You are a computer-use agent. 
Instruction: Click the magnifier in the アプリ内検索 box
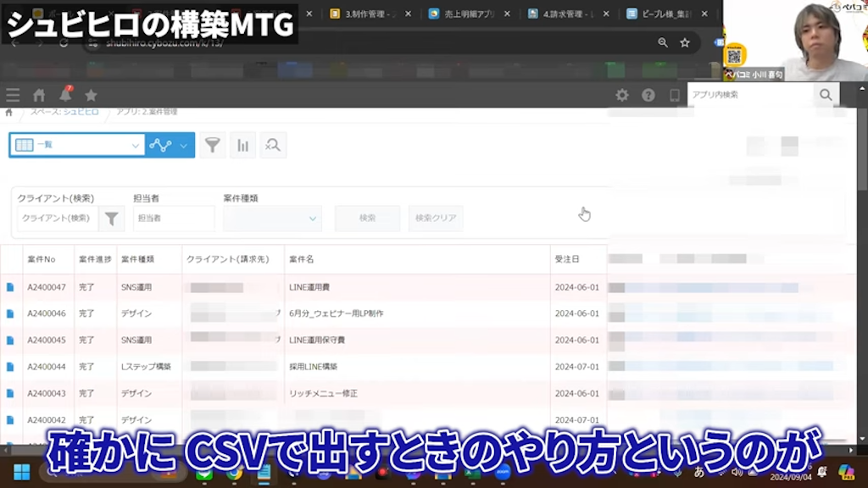point(826,95)
